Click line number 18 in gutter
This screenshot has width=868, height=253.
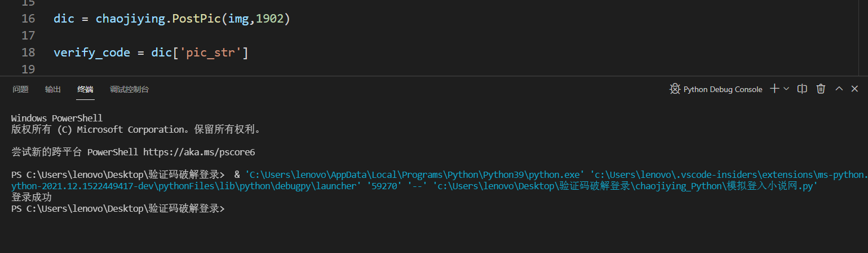pyautogui.click(x=28, y=53)
